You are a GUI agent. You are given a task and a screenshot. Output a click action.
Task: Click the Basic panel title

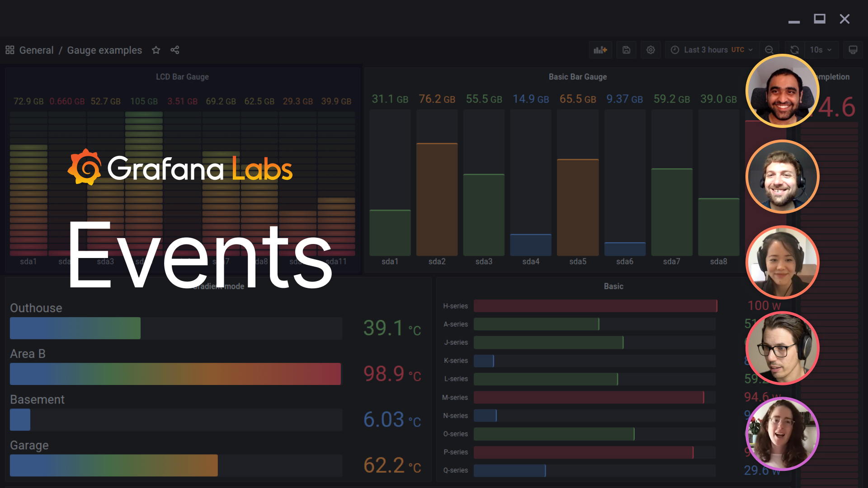(613, 286)
